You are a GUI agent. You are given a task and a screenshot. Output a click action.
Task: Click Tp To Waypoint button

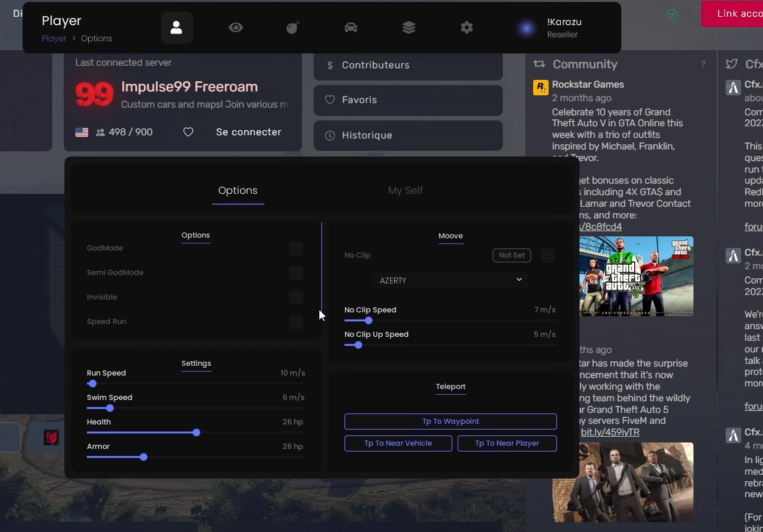[451, 421]
